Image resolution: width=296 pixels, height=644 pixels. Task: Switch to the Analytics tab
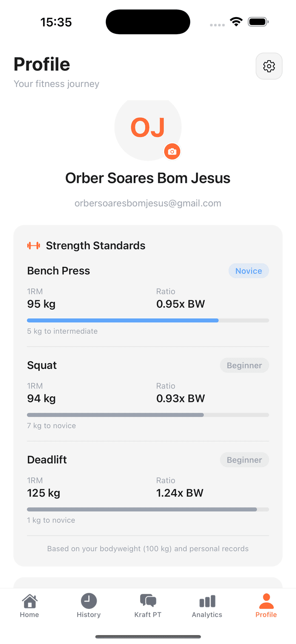pyautogui.click(x=207, y=606)
